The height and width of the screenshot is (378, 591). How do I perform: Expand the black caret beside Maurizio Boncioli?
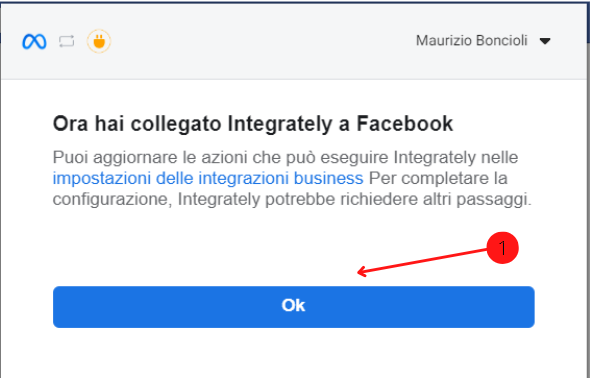pyautogui.click(x=545, y=41)
